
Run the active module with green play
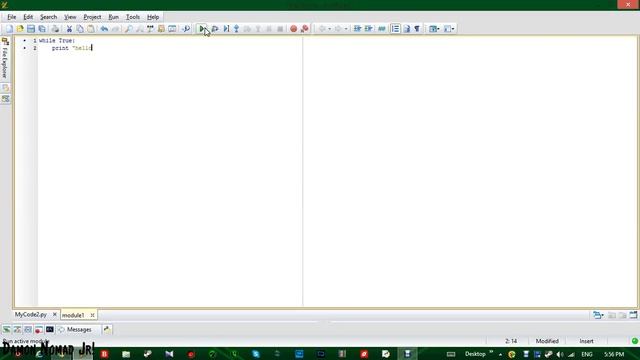click(202, 29)
